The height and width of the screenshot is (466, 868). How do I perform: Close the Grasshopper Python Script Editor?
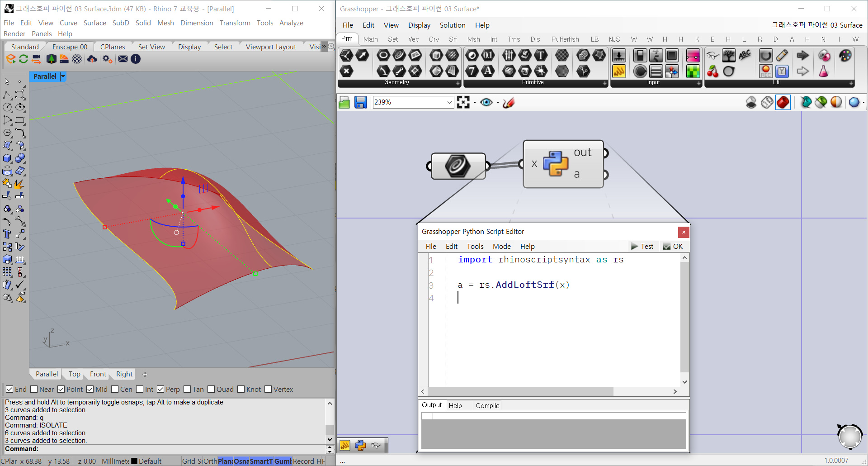click(684, 232)
